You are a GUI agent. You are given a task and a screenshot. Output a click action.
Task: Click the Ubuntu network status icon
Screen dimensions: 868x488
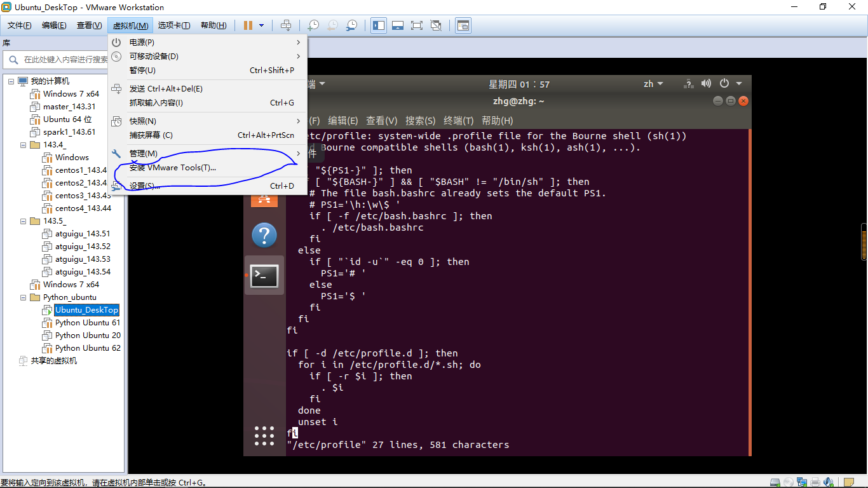tap(688, 84)
